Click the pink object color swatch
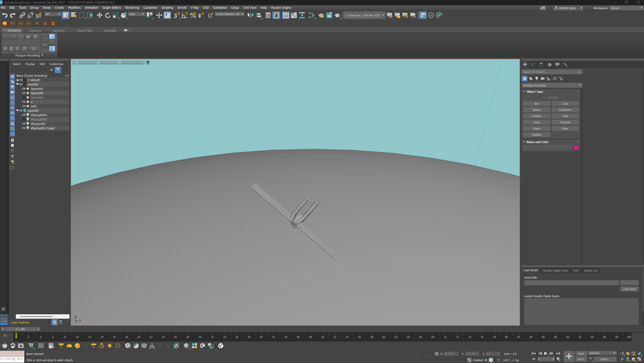The height and width of the screenshot is (363, 644). [576, 148]
